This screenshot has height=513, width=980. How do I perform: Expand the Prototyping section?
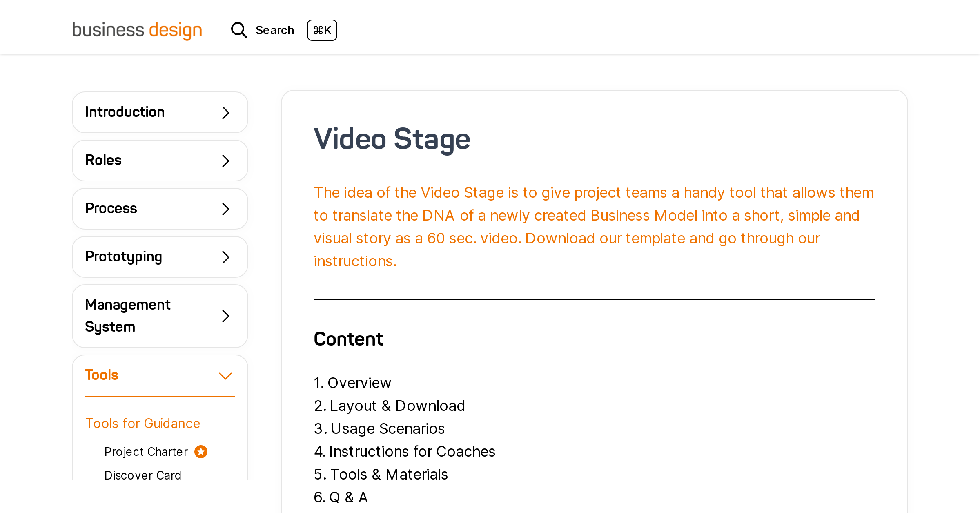[x=160, y=256]
